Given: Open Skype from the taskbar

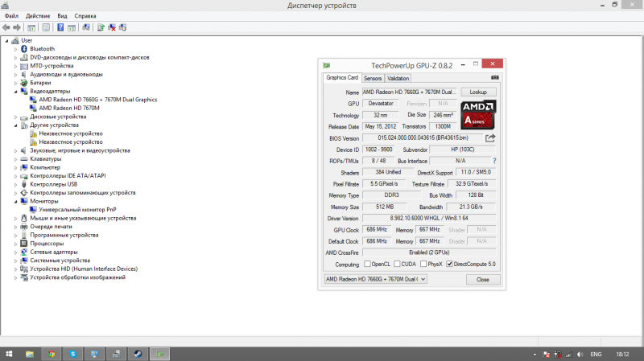Looking at the screenshot, I should [72, 354].
